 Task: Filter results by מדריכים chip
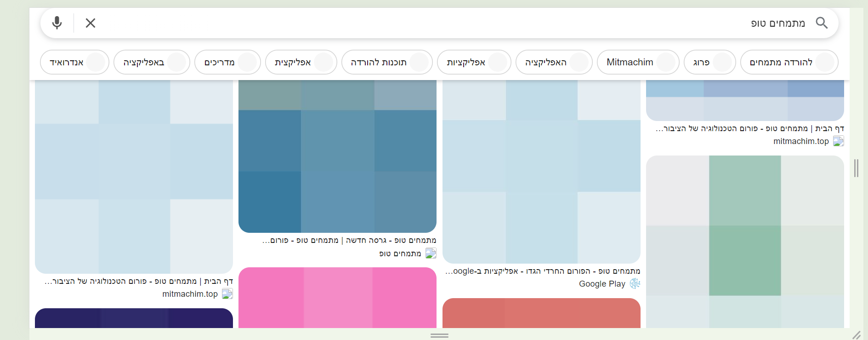tap(227, 62)
